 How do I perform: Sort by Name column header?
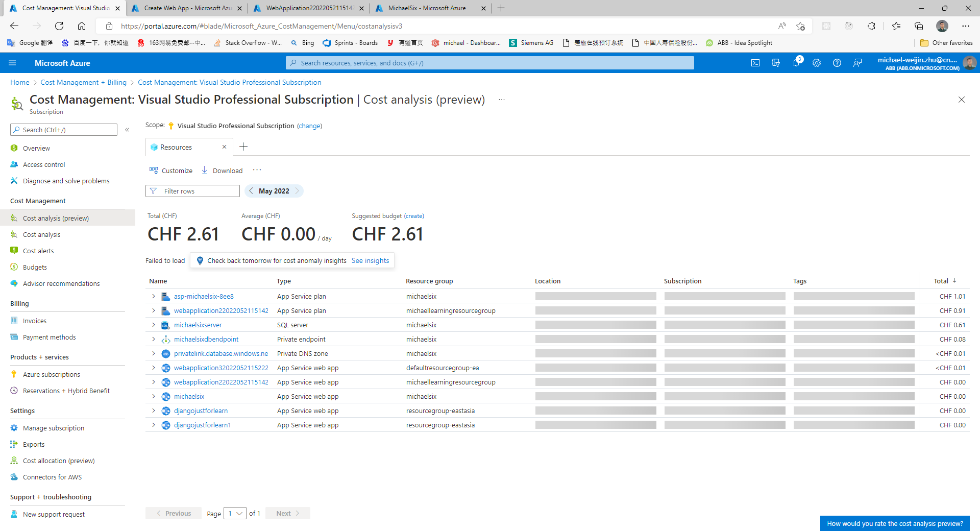pyautogui.click(x=158, y=281)
